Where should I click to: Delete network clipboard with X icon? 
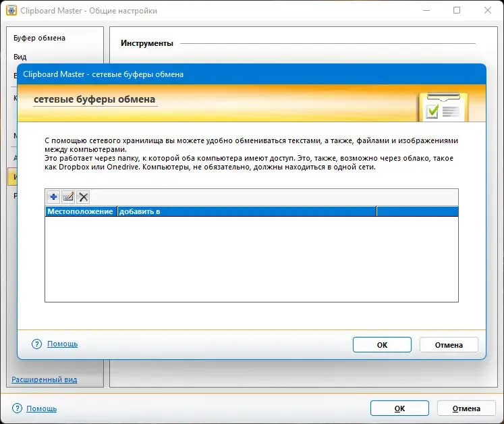pyautogui.click(x=83, y=196)
